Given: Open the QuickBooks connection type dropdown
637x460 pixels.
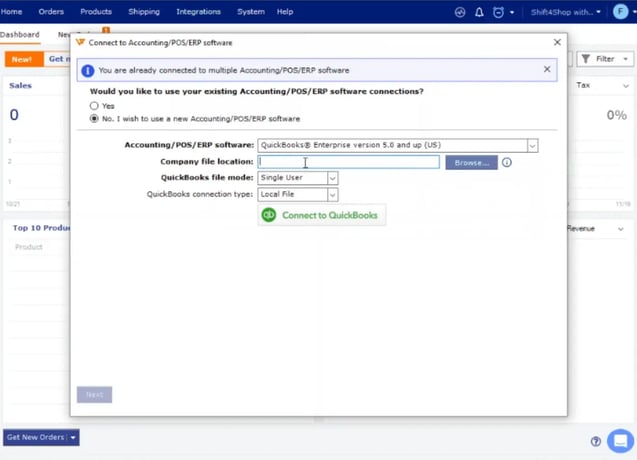Looking at the screenshot, I should 332,195.
